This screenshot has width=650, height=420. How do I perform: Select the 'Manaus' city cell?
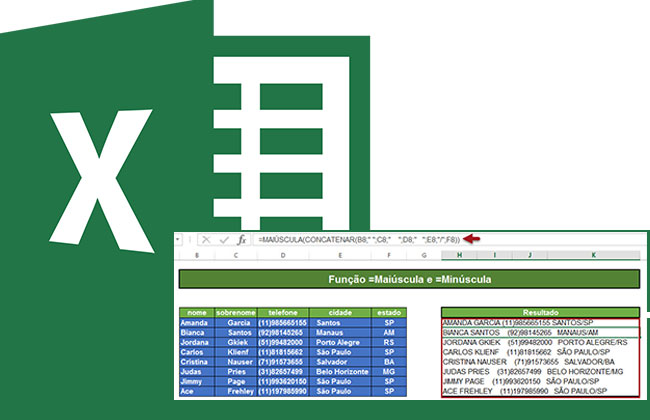pos(340,333)
